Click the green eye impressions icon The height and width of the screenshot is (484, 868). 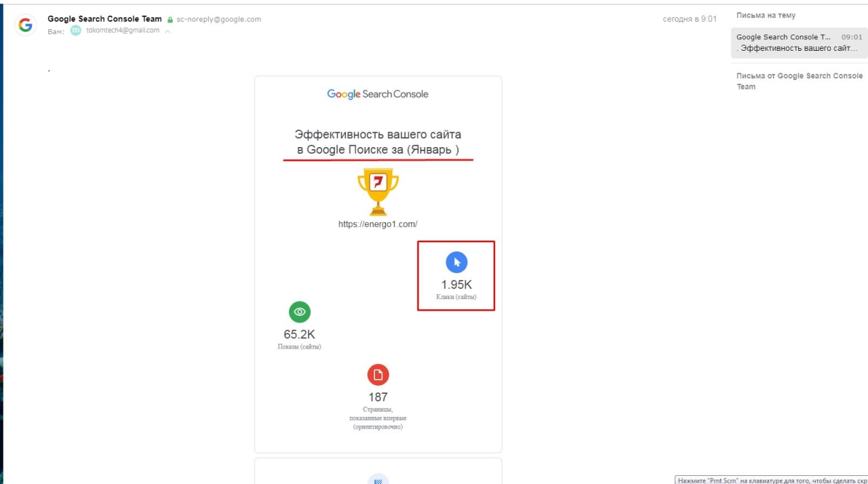pyautogui.click(x=300, y=312)
